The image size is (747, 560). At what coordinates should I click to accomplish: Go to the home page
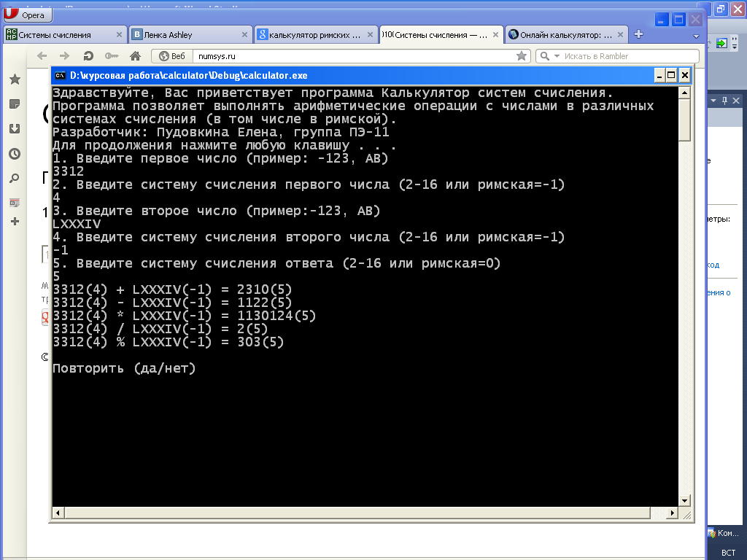[x=135, y=56]
